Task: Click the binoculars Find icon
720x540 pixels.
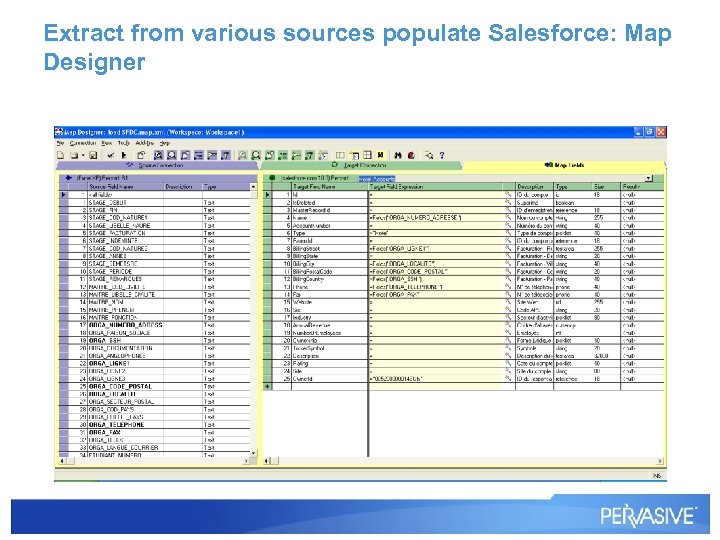Action: (x=398, y=155)
